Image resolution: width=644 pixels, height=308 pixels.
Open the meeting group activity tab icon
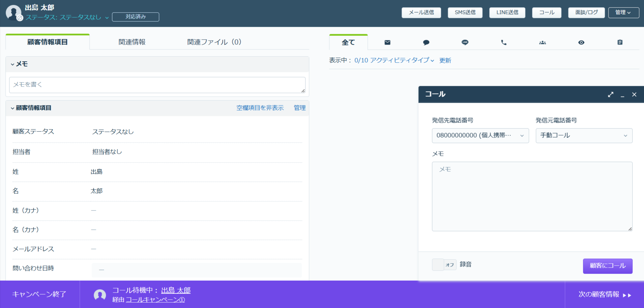pos(543,43)
